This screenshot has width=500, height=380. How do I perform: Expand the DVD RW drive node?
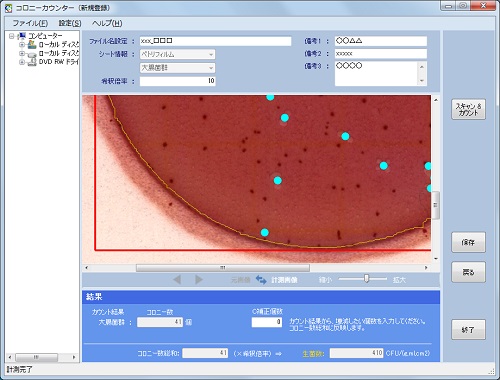pos(22,62)
